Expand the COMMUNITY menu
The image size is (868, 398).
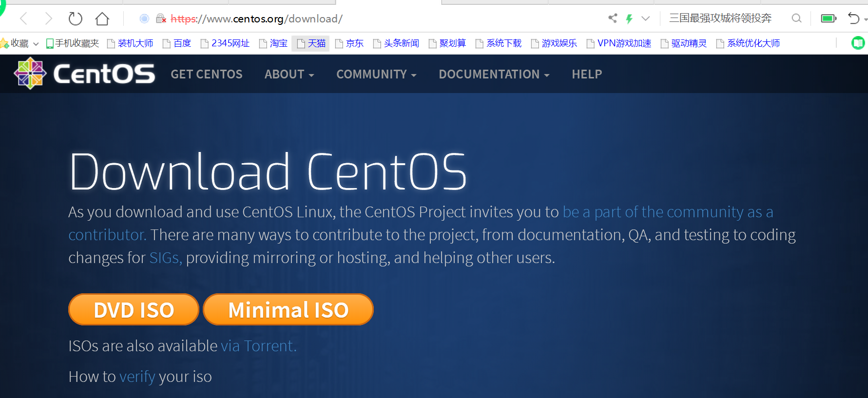pyautogui.click(x=376, y=74)
